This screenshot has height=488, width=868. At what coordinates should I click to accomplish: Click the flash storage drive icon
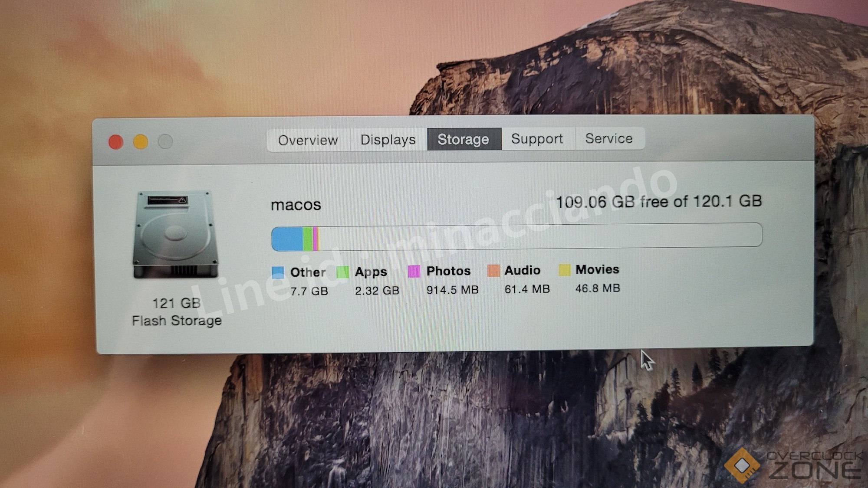click(x=176, y=235)
